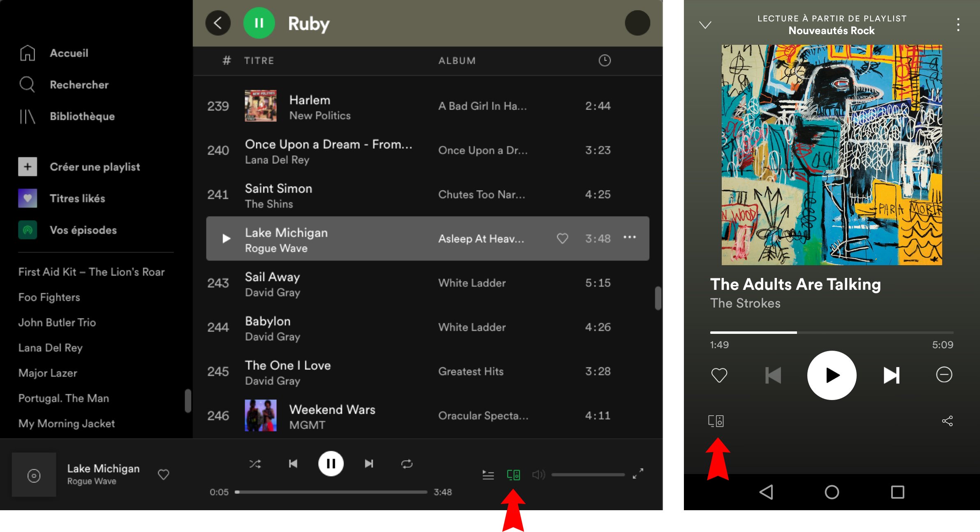This screenshot has width=980, height=532.
Task: Collapse the mobile now-playing view with chevron
Action: (x=705, y=25)
